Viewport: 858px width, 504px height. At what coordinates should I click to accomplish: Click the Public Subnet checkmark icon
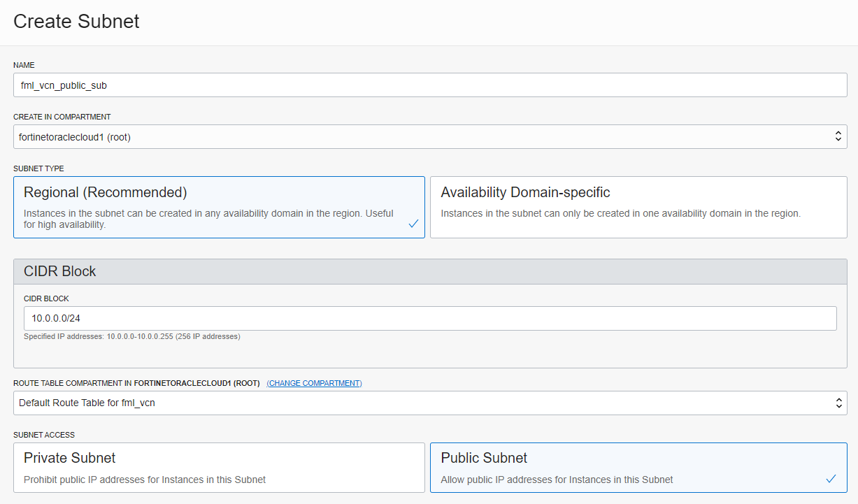[x=831, y=479]
